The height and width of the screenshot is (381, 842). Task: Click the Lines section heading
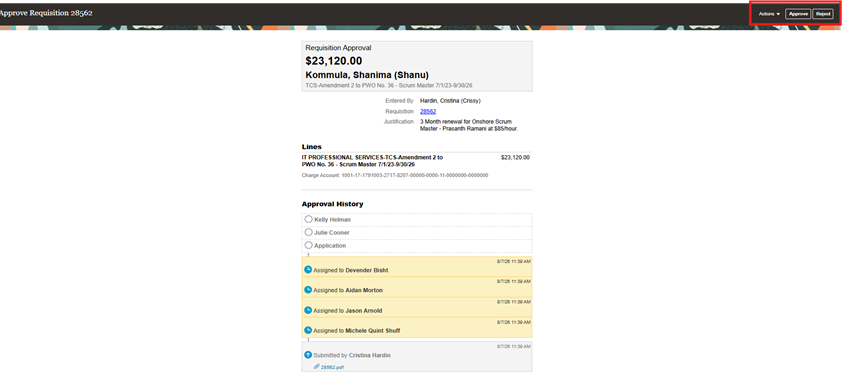pos(312,146)
